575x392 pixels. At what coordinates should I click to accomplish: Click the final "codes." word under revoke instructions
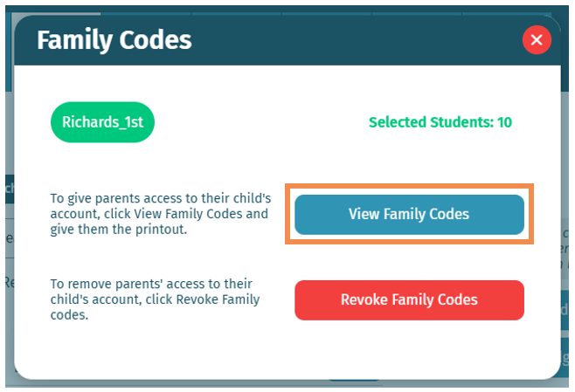pos(67,315)
